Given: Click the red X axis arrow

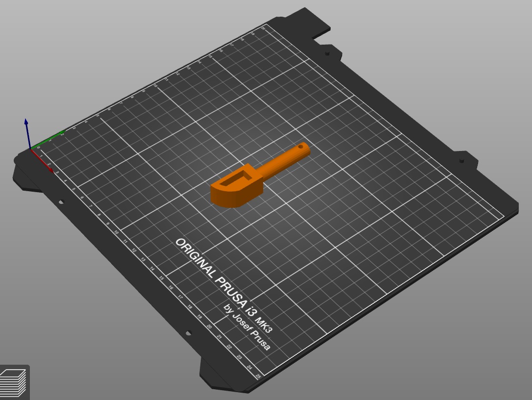Looking at the screenshot, I should tap(42, 161).
